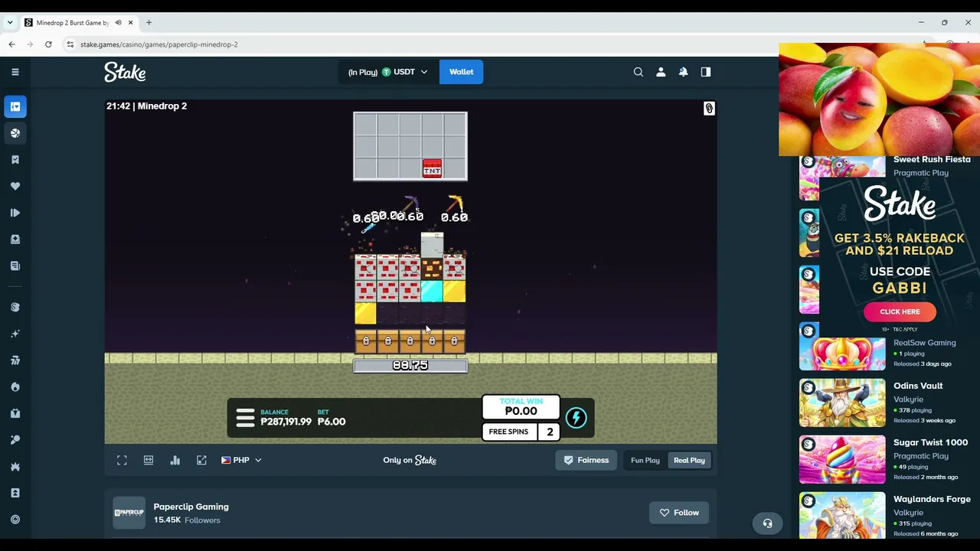Viewport: 980px width, 551px height.
Task: Open the Odins Vault game
Action: coord(918,386)
